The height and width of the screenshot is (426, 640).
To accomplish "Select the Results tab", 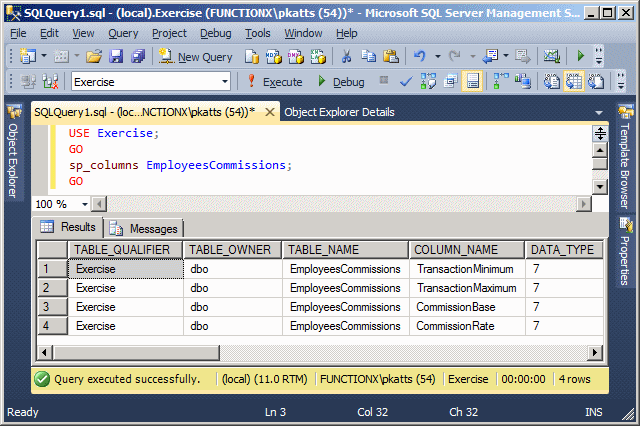I will click(x=68, y=226).
